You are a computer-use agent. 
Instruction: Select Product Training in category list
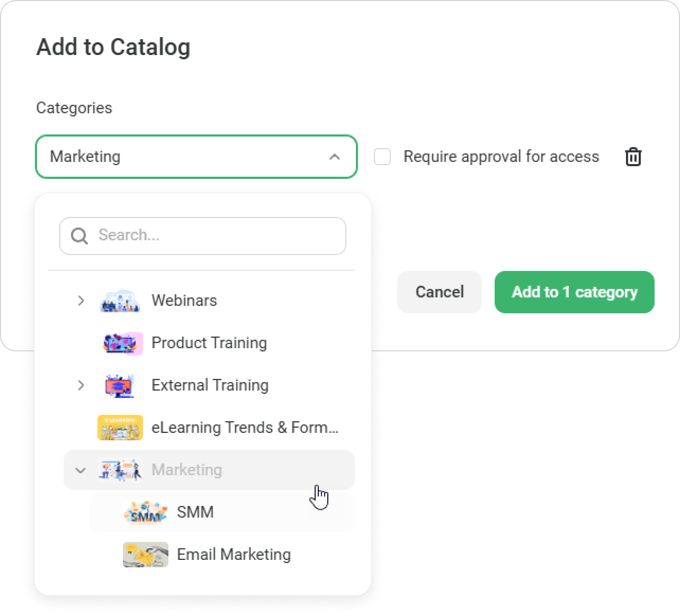[209, 343]
